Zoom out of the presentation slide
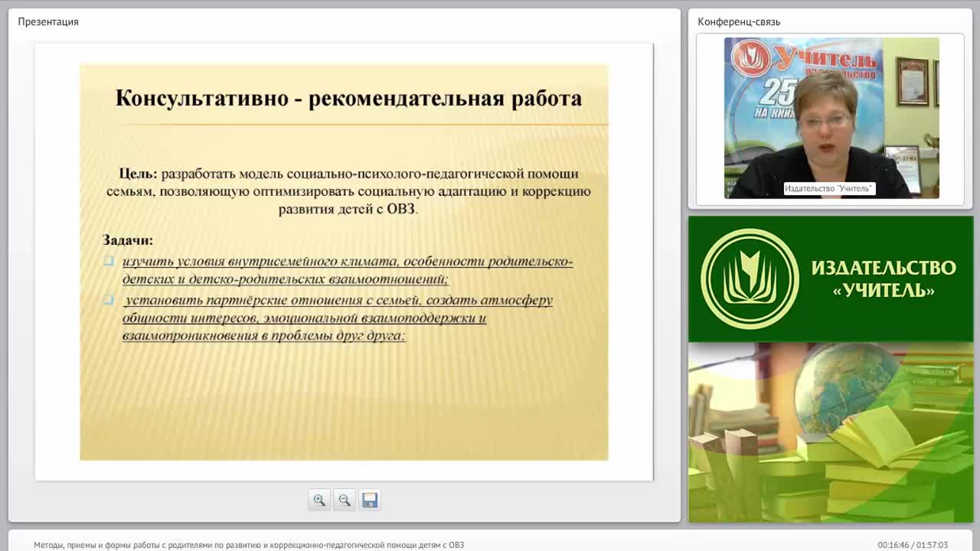980x551 pixels. 345,500
